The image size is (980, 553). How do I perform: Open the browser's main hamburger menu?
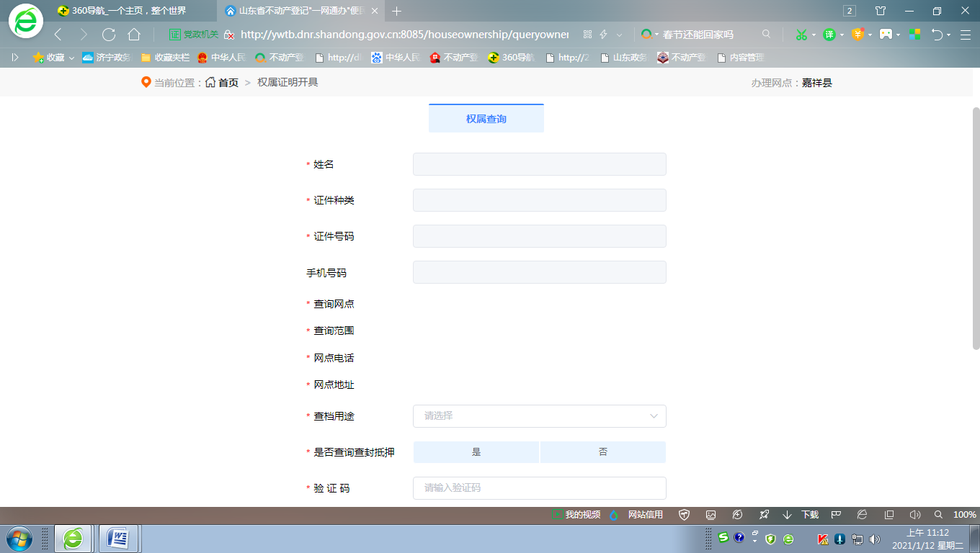(x=965, y=35)
